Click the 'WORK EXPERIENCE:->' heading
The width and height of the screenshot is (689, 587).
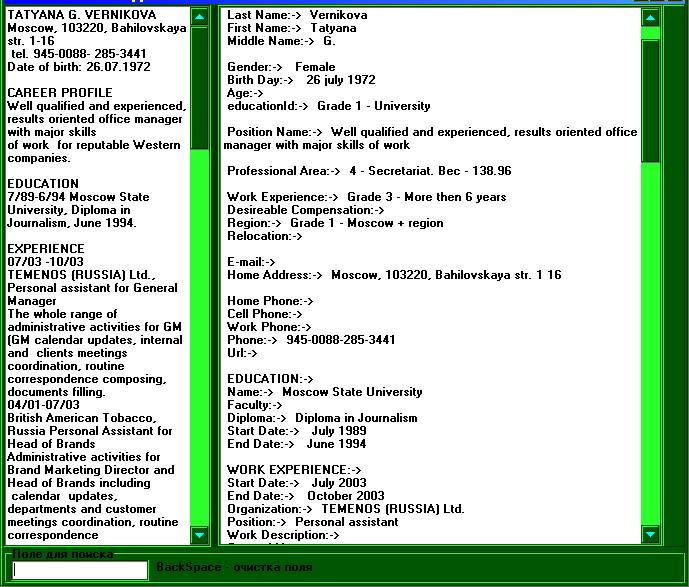tap(294, 470)
